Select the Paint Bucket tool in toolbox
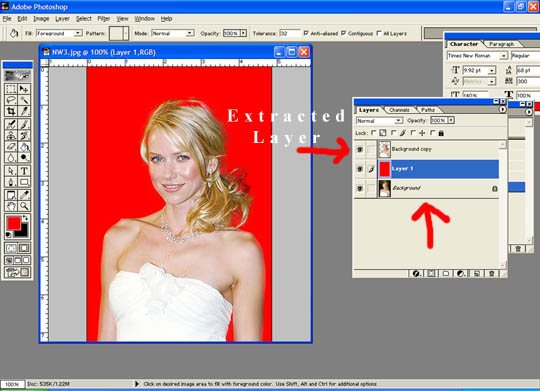 pyautogui.click(x=24, y=146)
